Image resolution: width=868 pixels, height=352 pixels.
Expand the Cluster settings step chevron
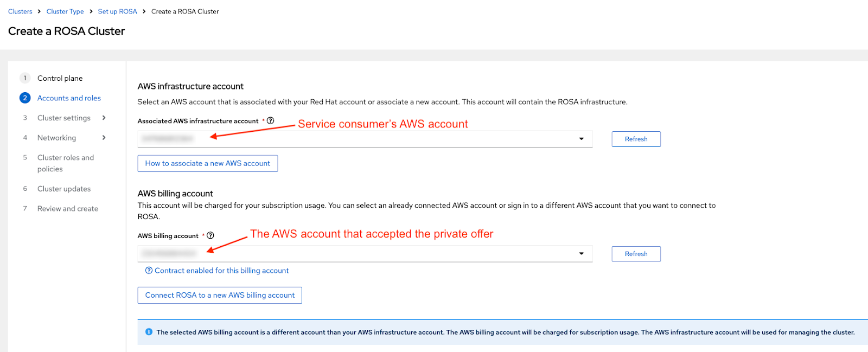tap(104, 118)
